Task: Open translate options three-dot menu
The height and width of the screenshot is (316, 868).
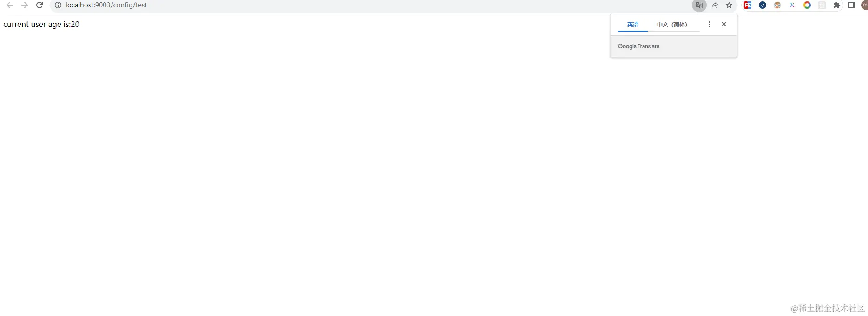Action: point(709,25)
